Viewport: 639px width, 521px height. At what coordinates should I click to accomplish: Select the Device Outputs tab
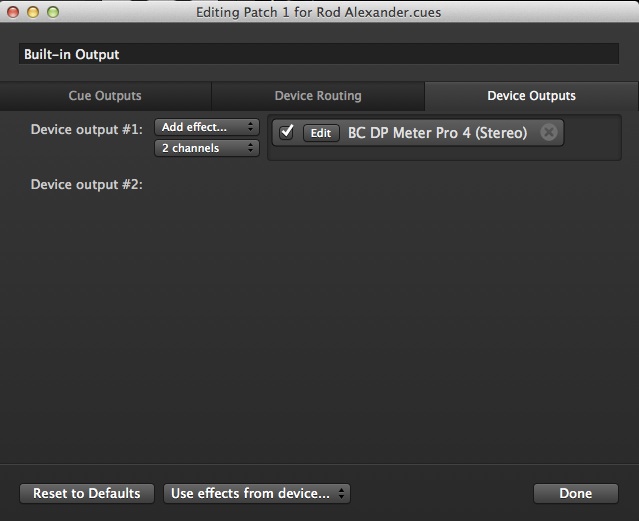531,96
